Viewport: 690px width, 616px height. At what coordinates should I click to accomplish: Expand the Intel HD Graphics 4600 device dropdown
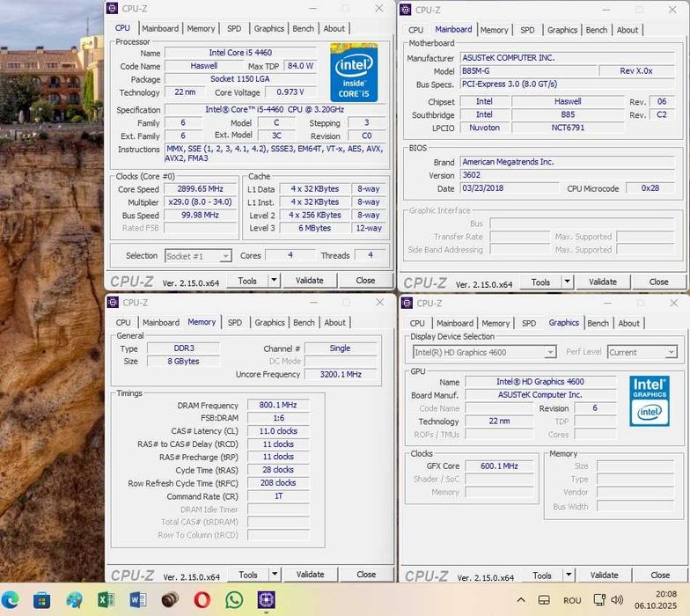tap(484, 352)
